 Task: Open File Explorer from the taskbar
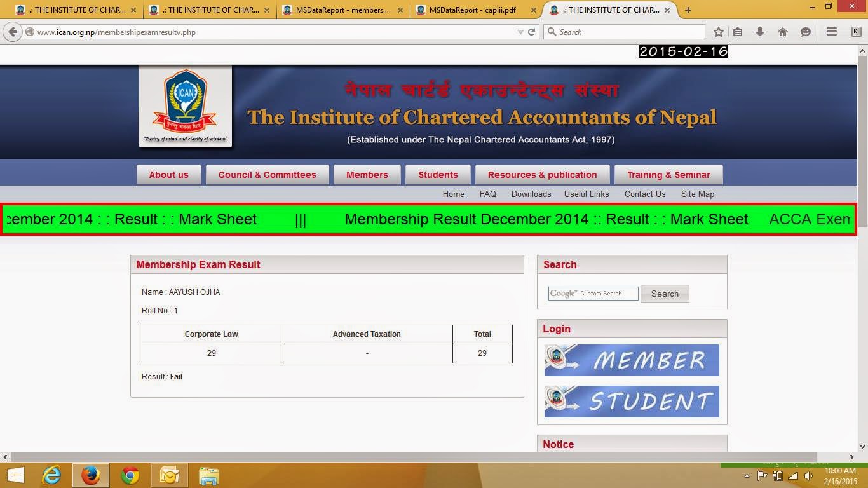point(208,475)
